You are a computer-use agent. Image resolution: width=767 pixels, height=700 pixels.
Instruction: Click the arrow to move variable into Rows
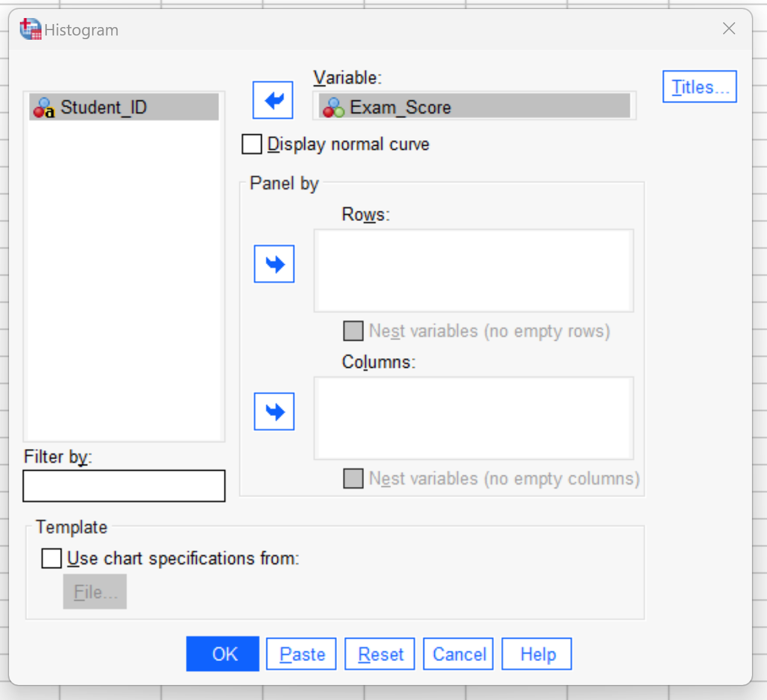tap(274, 264)
